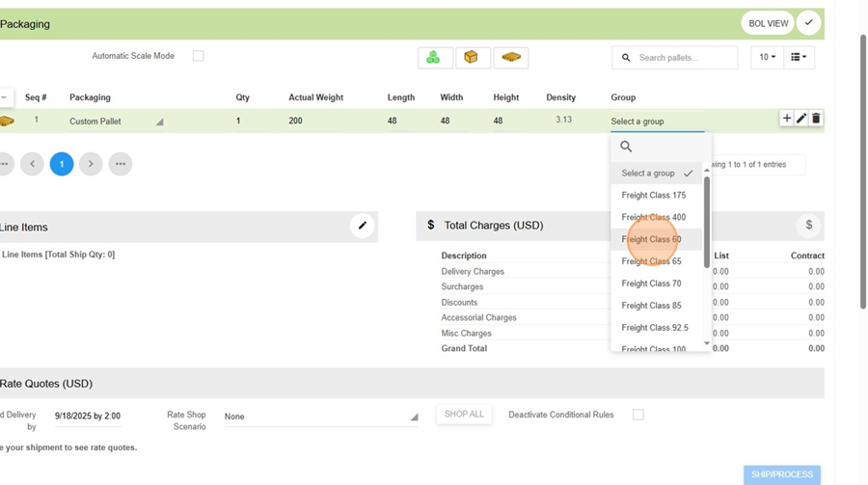The width and height of the screenshot is (868, 485).
Task: Click the dollar icon button in Total Charges
Action: click(808, 226)
